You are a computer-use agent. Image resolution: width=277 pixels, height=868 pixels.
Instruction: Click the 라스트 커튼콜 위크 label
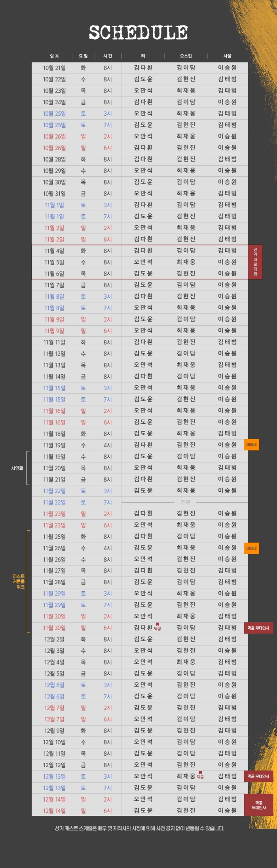point(19,581)
